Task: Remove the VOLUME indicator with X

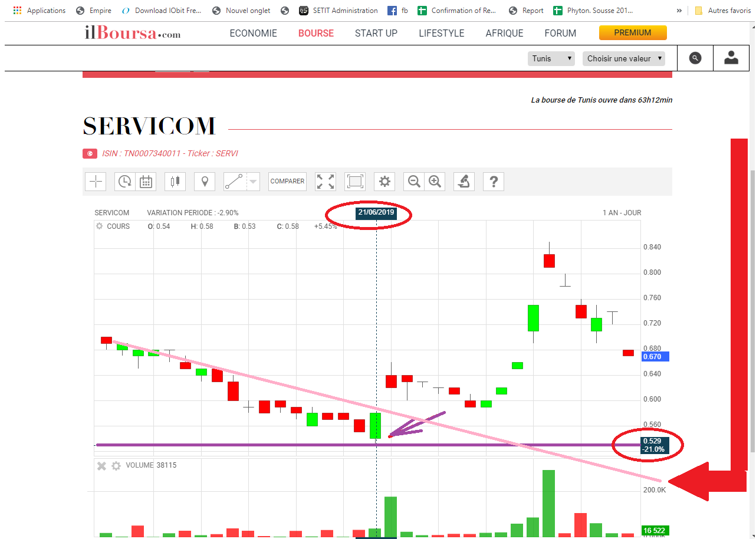Action: [x=101, y=466]
